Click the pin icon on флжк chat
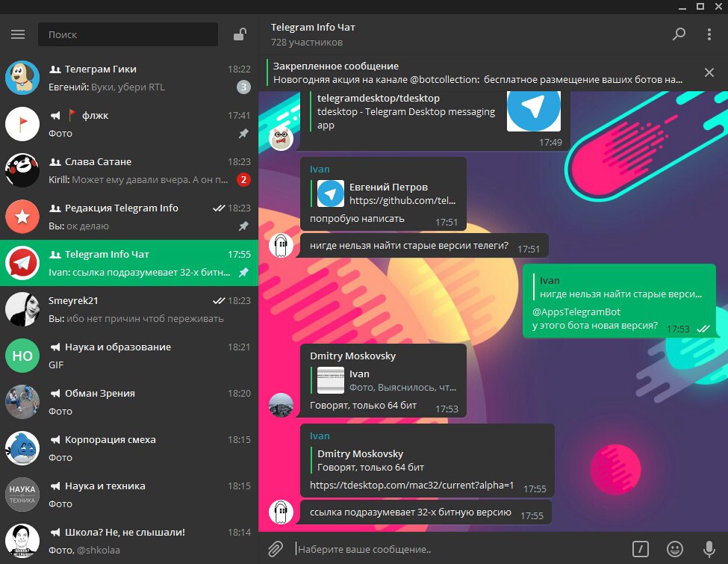Screen dimensions: 728x564 click(243, 133)
